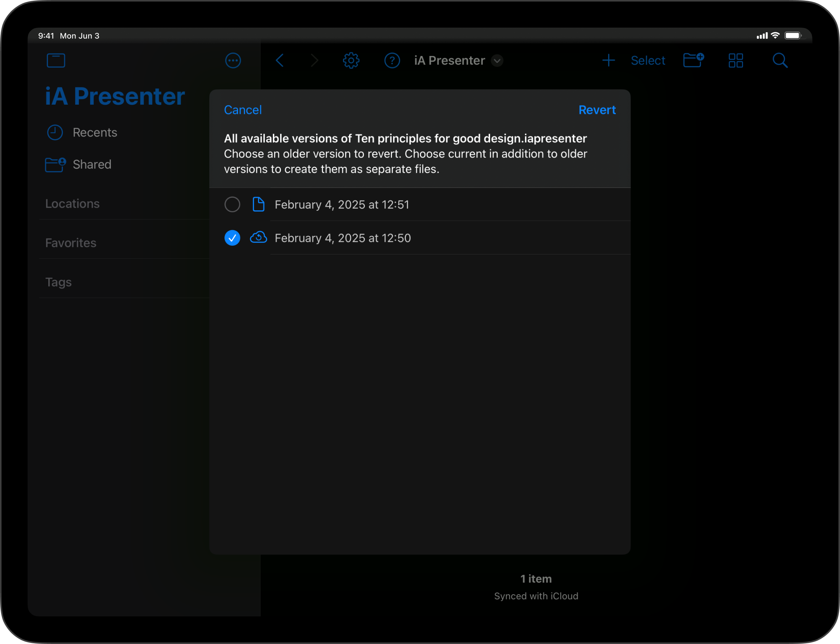Image resolution: width=840 pixels, height=644 pixels.
Task: Tap the iA Presenter sidebar heading
Action: pos(115,96)
